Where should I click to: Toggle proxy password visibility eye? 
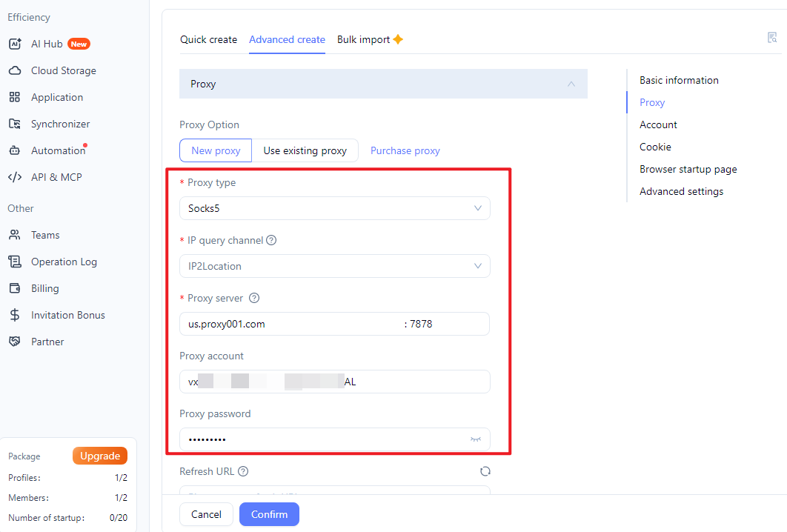(x=475, y=439)
